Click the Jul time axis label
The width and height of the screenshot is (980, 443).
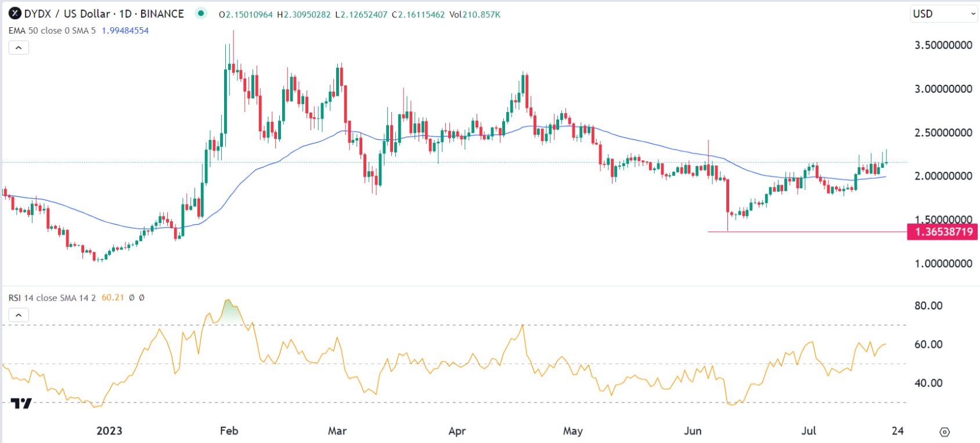[x=809, y=431]
